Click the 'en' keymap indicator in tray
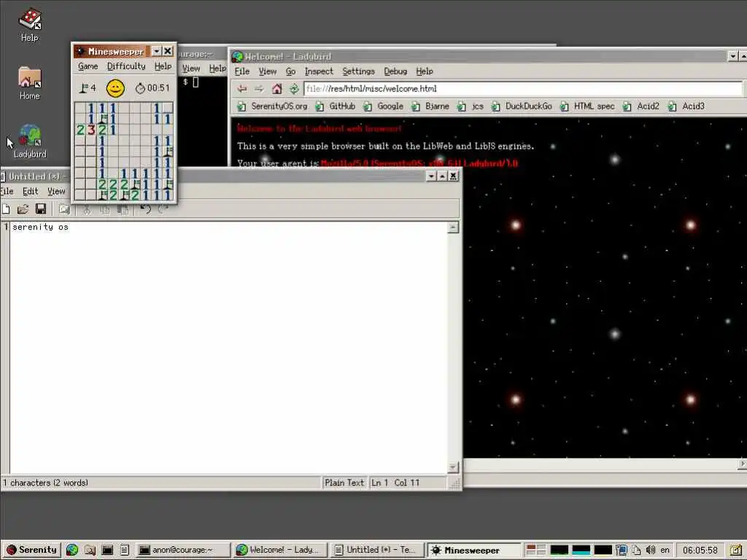This screenshot has height=560, width=747. [665, 550]
